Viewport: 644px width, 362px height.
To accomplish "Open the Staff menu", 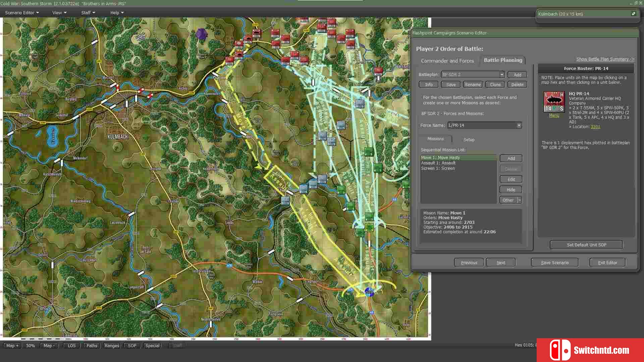I will click(x=88, y=13).
